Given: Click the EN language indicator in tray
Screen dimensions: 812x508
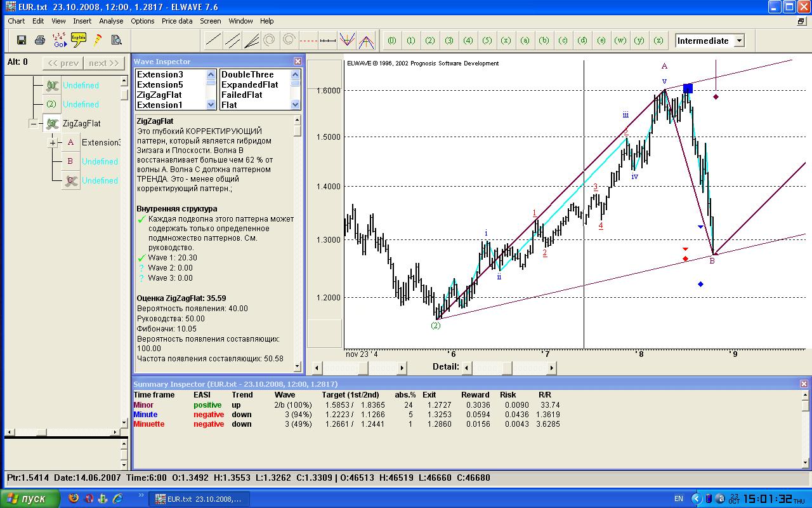Looking at the screenshot, I should (679, 499).
